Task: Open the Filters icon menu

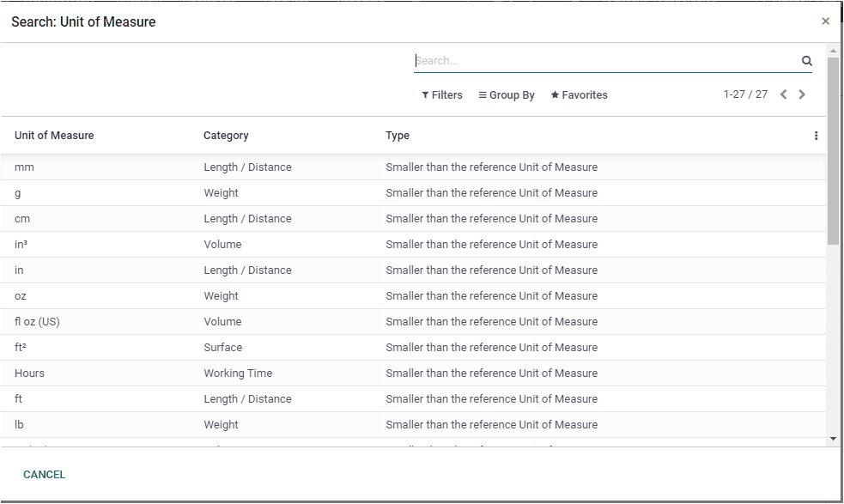Action: (x=426, y=94)
